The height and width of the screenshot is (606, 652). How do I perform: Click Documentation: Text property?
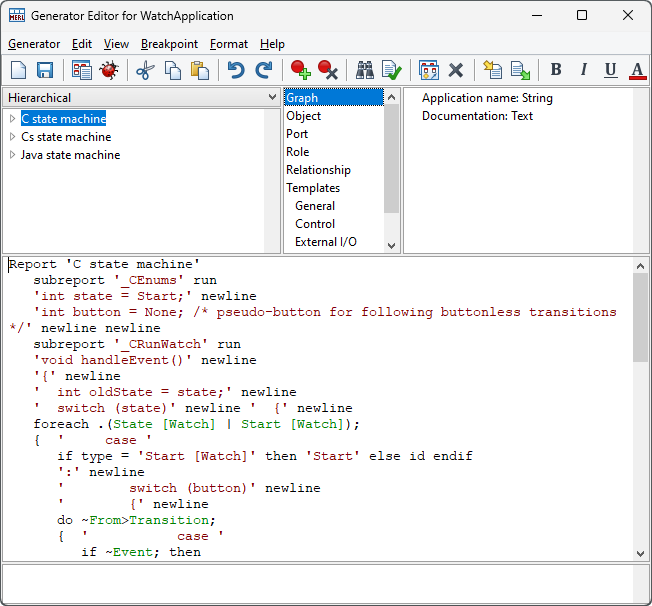tap(477, 116)
